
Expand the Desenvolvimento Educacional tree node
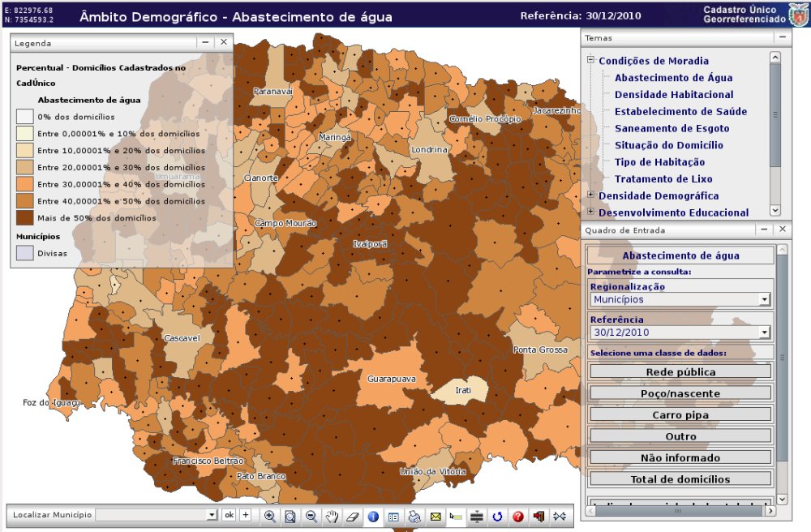(591, 212)
